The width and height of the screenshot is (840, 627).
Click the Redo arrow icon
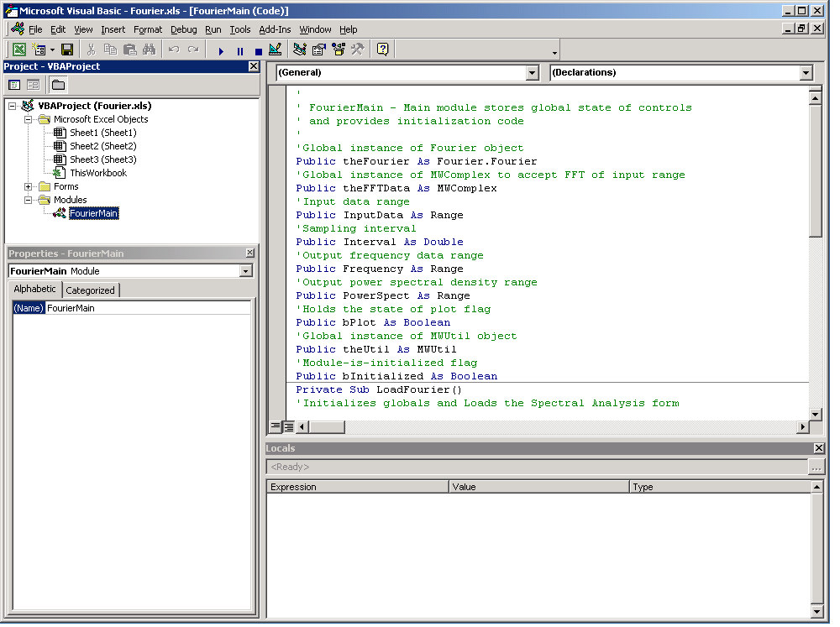[x=193, y=50]
